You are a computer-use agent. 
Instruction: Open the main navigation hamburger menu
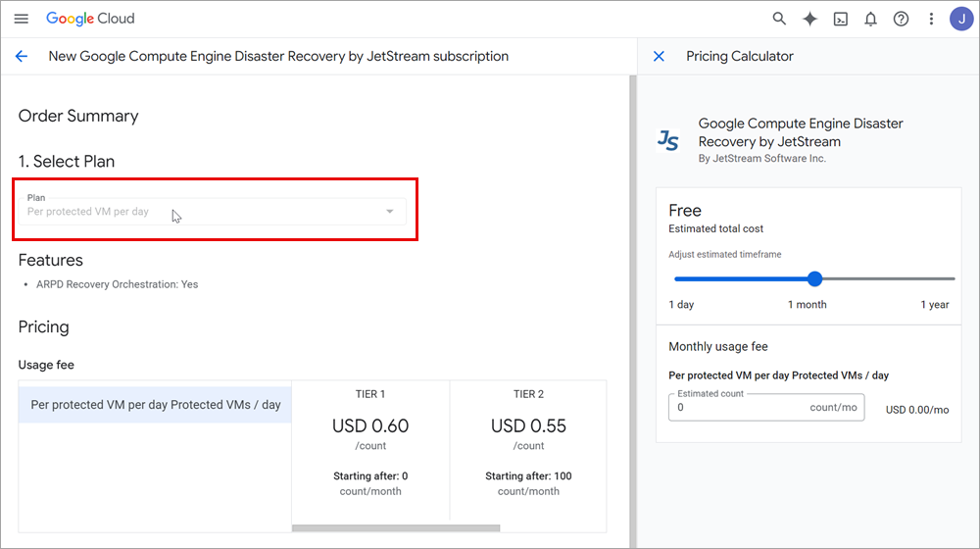click(x=22, y=19)
